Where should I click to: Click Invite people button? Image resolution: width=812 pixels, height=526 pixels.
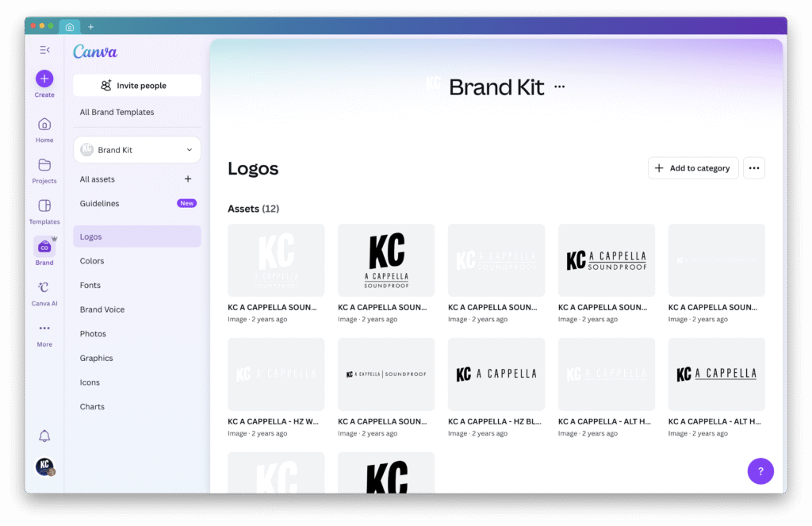click(136, 86)
